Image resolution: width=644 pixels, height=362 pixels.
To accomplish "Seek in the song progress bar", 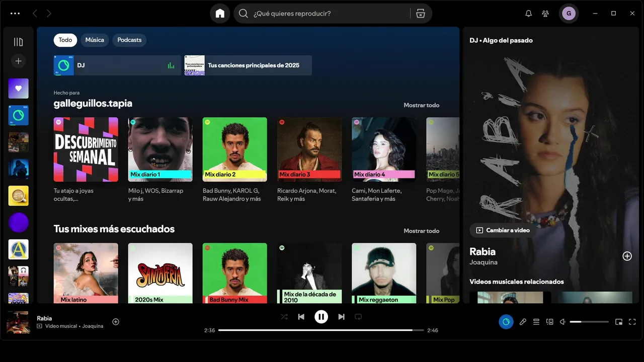I will (321, 330).
